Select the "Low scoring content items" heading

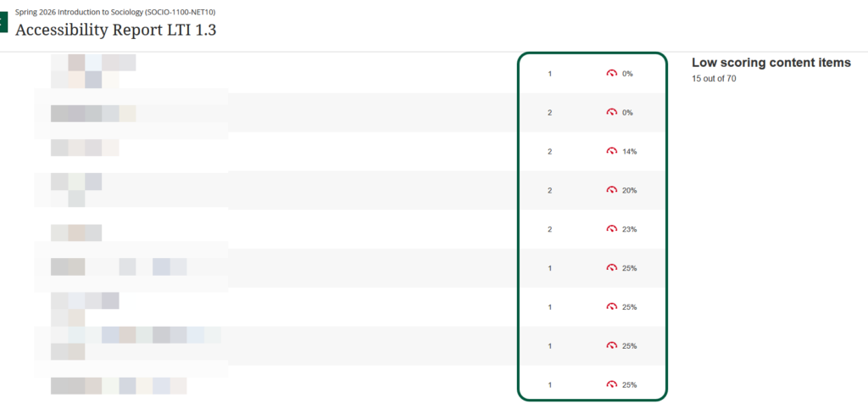(771, 63)
